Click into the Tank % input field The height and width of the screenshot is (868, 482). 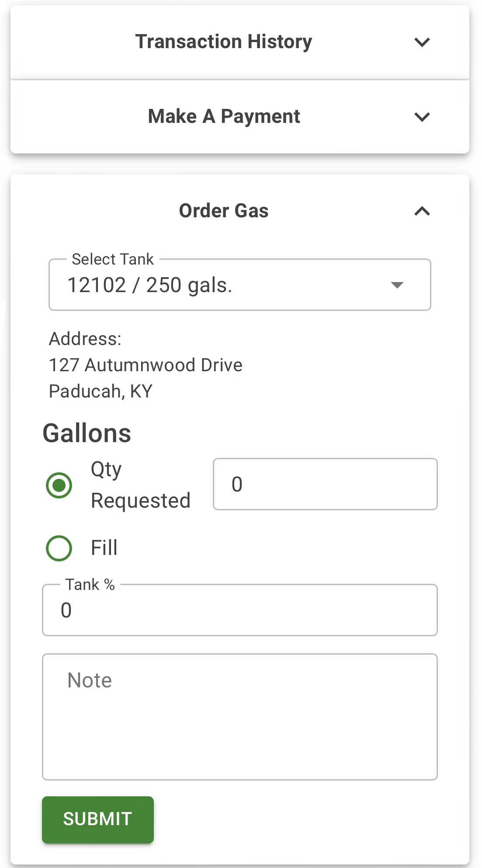click(239, 610)
